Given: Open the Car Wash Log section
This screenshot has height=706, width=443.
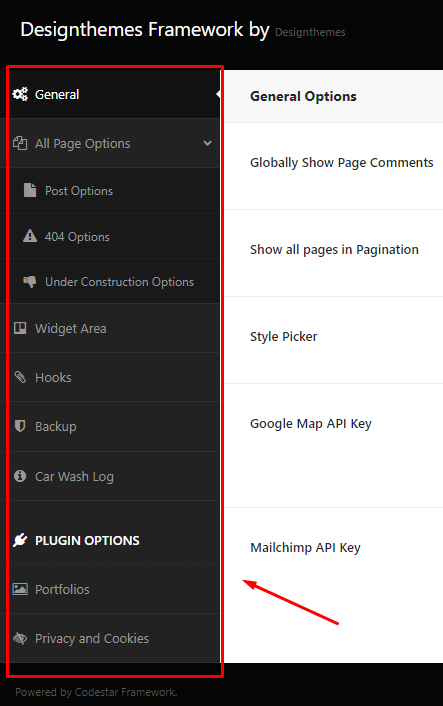Looking at the screenshot, I should tap(114, 476).
